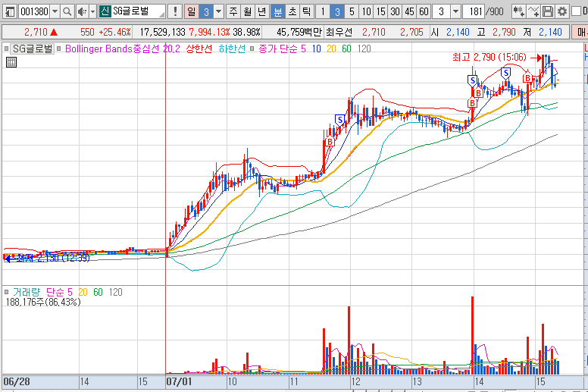The image size is (588, 392).
Task: Click the S sell marker just before 12:00
Action: [x=339, y=121]
